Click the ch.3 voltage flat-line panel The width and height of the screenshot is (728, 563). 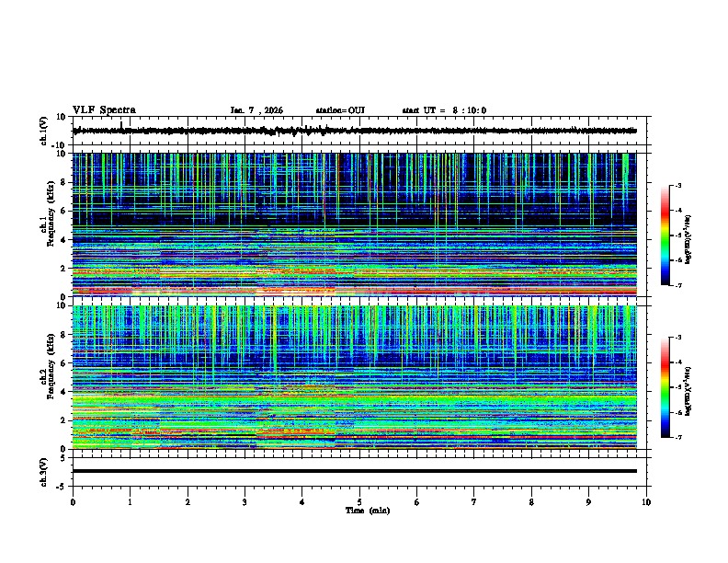[359, 472]
